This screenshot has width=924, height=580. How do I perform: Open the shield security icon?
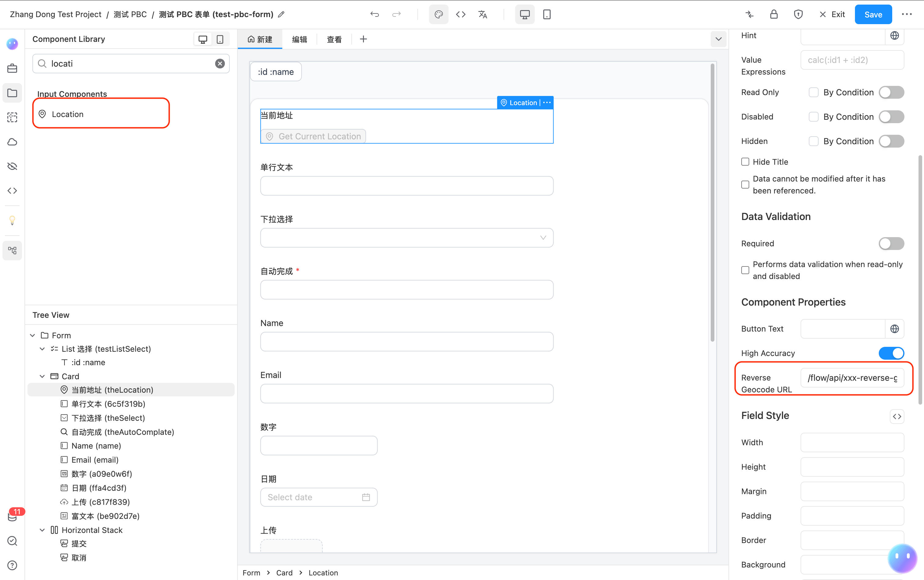(798, 15)
